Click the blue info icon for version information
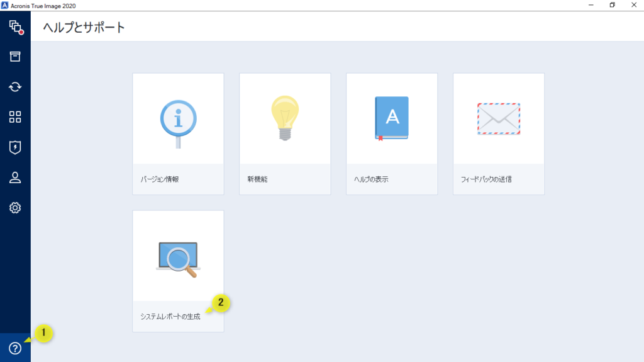The height and width of the screenshot is (362, 644). 178,124
